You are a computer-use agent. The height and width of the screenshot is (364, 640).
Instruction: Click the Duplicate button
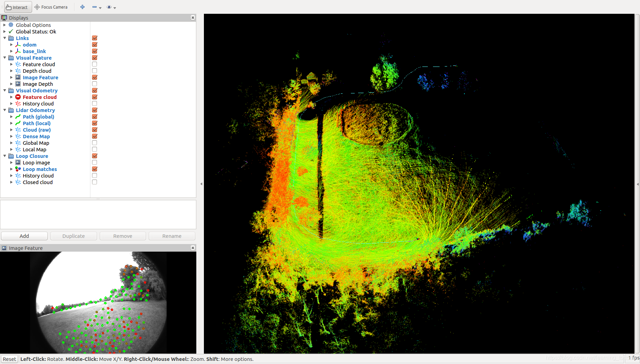[x=73, y=236]
